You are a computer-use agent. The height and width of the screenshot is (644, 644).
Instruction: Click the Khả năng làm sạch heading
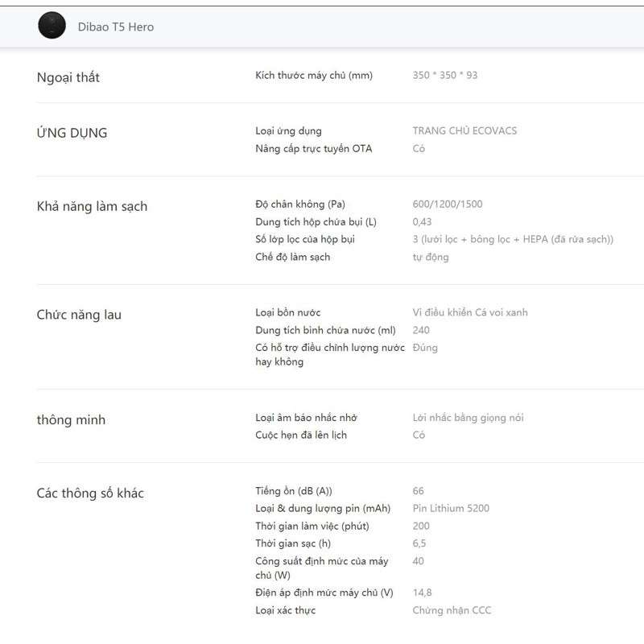click(92, 206)
